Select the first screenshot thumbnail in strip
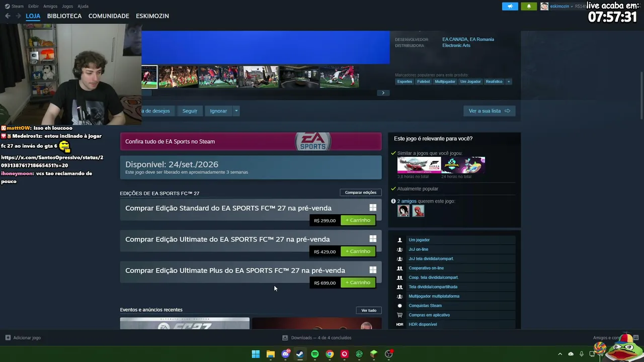This screenshot has width=644, height=362. pos(149,77)
